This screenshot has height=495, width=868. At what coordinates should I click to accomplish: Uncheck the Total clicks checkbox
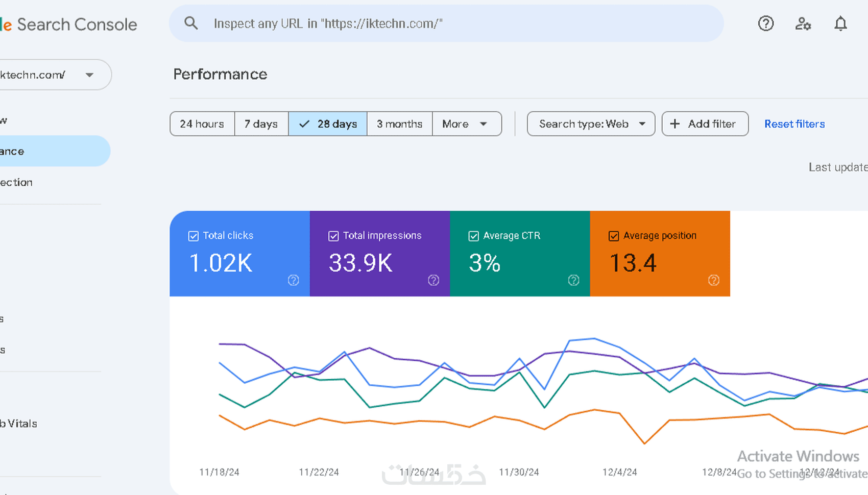194,236
